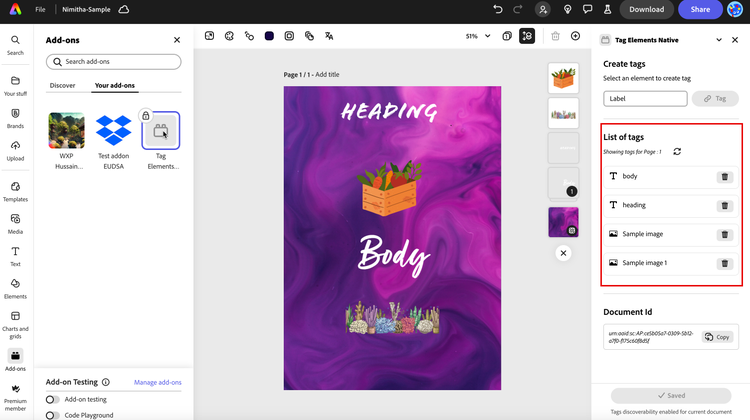Open Brands panel
750x420 pixels.
tap(15, 118)
